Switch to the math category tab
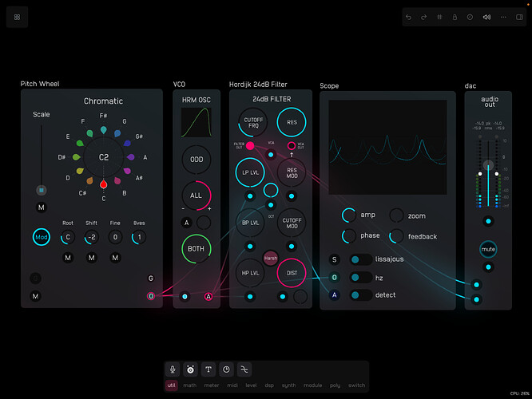The image size is (532, 399). [x=190, y=385]
